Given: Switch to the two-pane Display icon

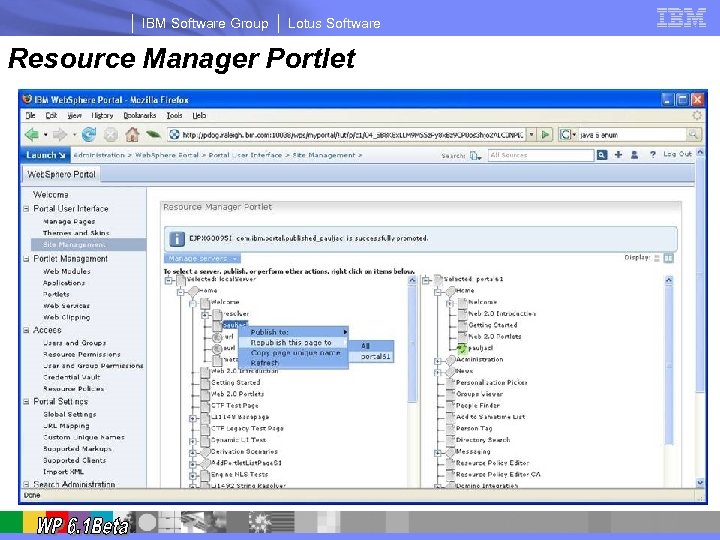Looking at the screenshot, I should pos(669,259).
